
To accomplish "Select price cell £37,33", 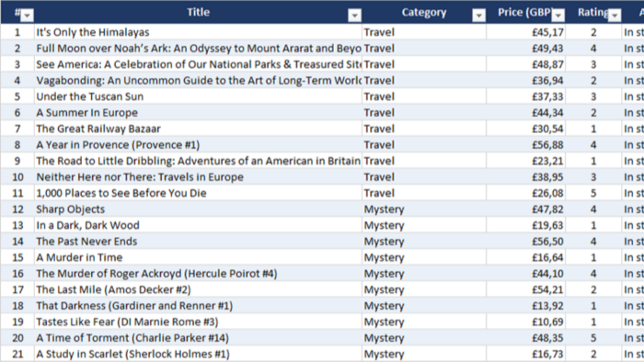I will pyautogui.click(x=525, y=96).
